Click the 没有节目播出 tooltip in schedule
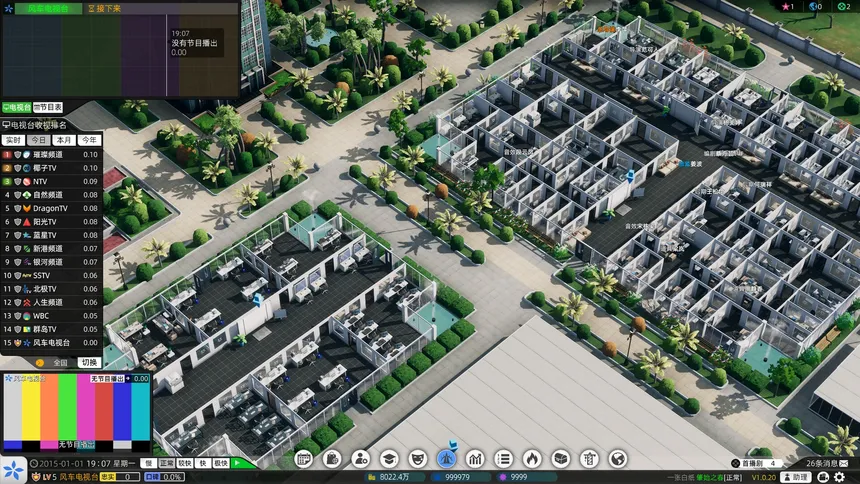 coord(195,43)
